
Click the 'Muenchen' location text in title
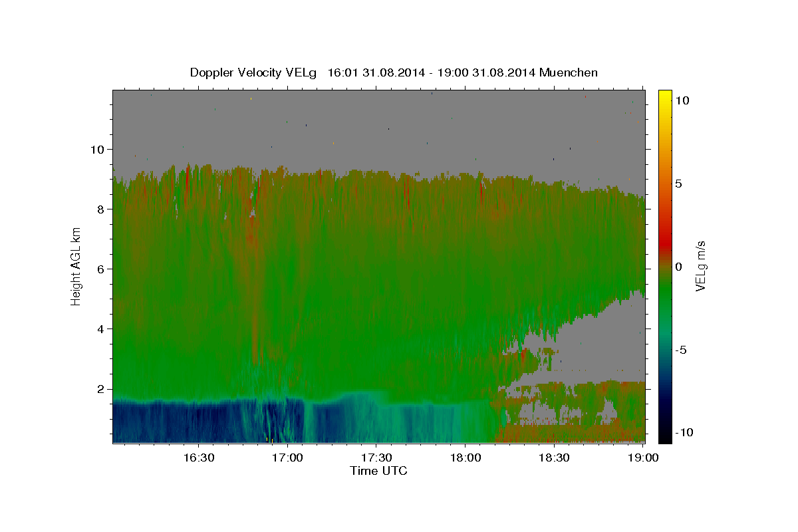tap(569, 72)
